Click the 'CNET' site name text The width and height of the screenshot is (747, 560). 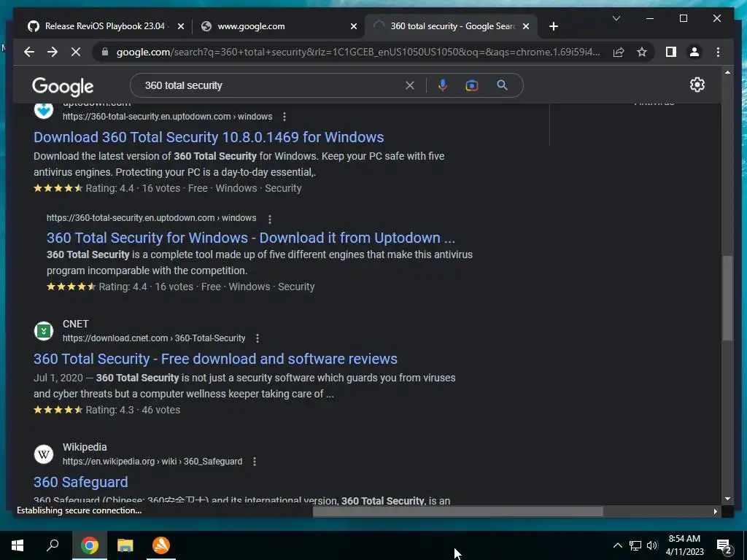75,324
